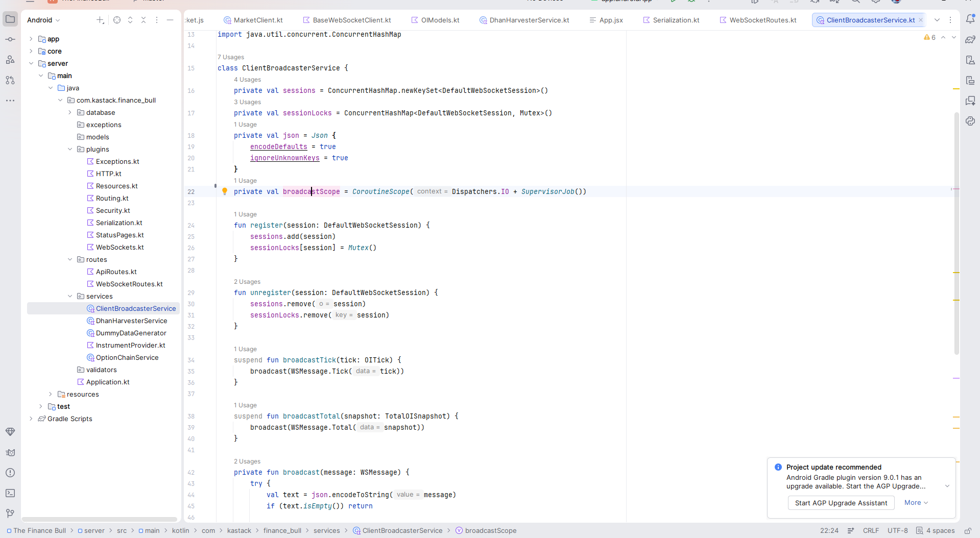This screenshot has height=538, width=980.
Task: Open project panel options three-dot menu
Action: click(x=157, y=20)
